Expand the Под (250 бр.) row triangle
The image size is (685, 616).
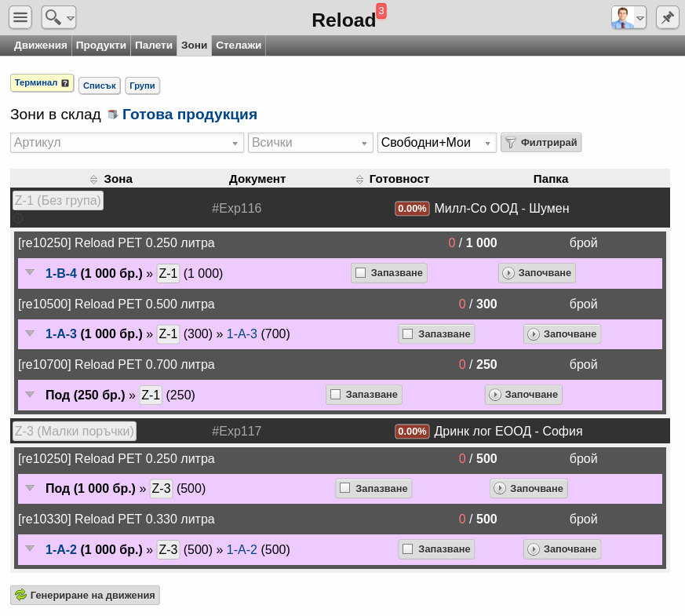click(30, 395)
